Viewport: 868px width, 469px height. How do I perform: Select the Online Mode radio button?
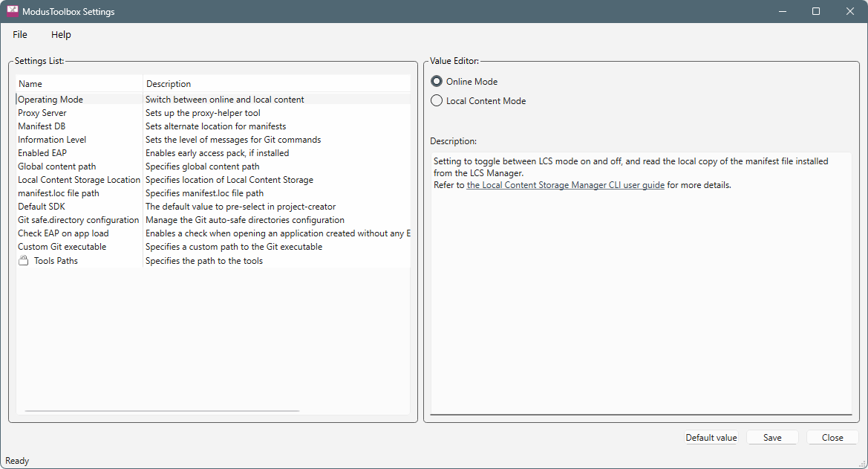pos(437,82)
